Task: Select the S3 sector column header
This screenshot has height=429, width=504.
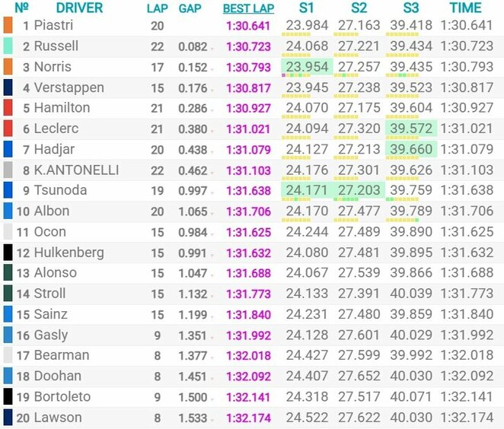Action: (411, 8)
